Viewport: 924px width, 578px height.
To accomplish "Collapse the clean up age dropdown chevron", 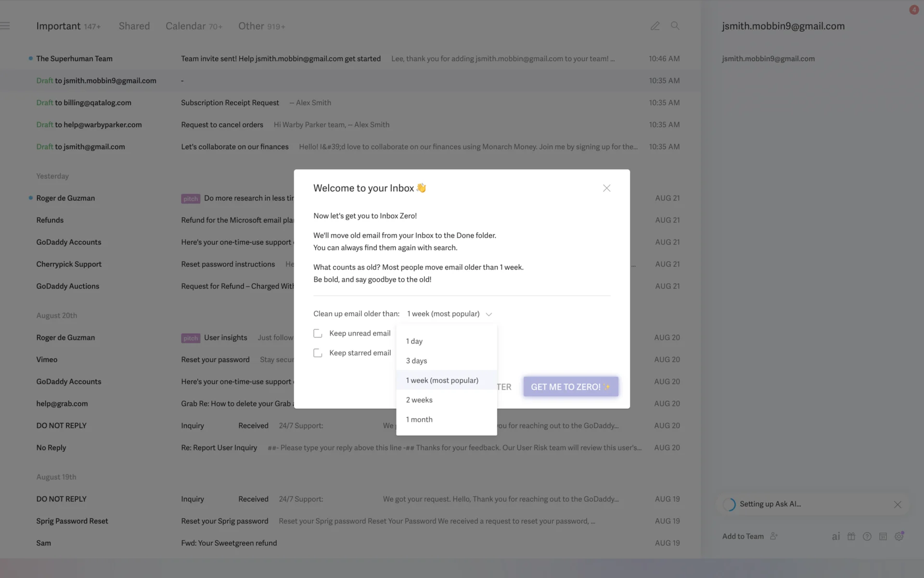I will pyautogui.click(x=489, y=314).
